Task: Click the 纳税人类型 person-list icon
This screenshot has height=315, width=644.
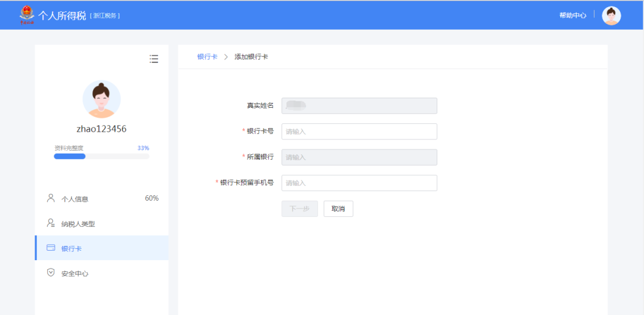Action: tap(51, 223)
